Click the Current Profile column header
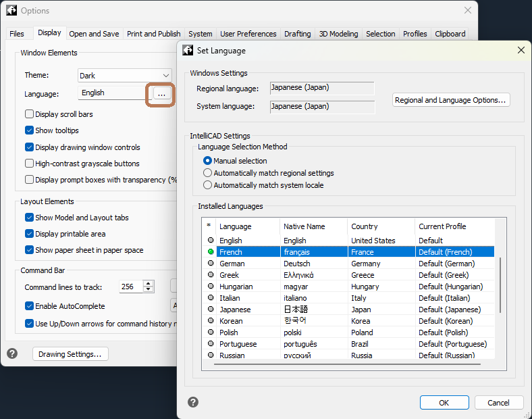Viewport: 532px width, 419px height. tap(454, 226)
